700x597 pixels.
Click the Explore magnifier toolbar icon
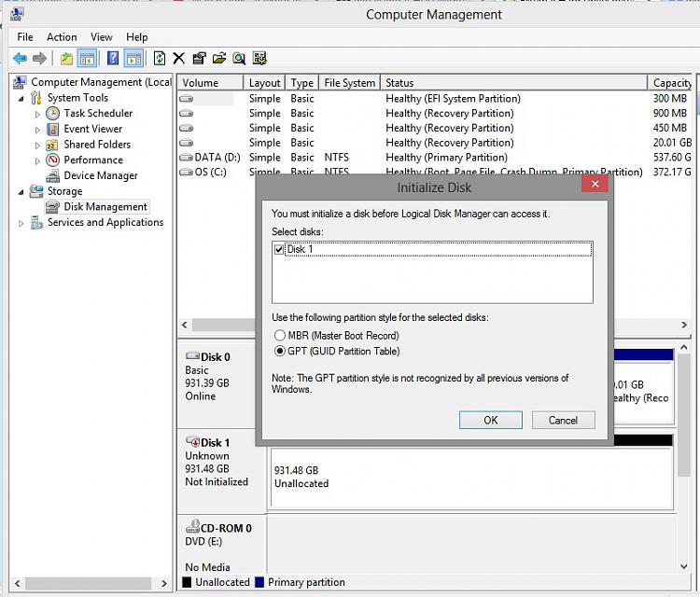[x=239, y=59]
